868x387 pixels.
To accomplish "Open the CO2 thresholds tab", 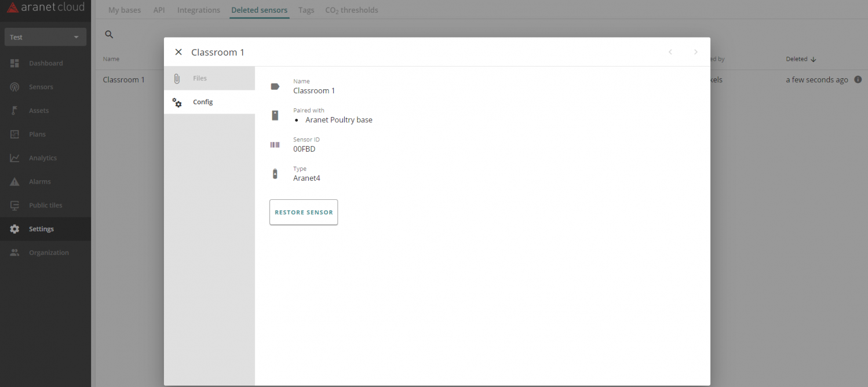I will 352,10.
